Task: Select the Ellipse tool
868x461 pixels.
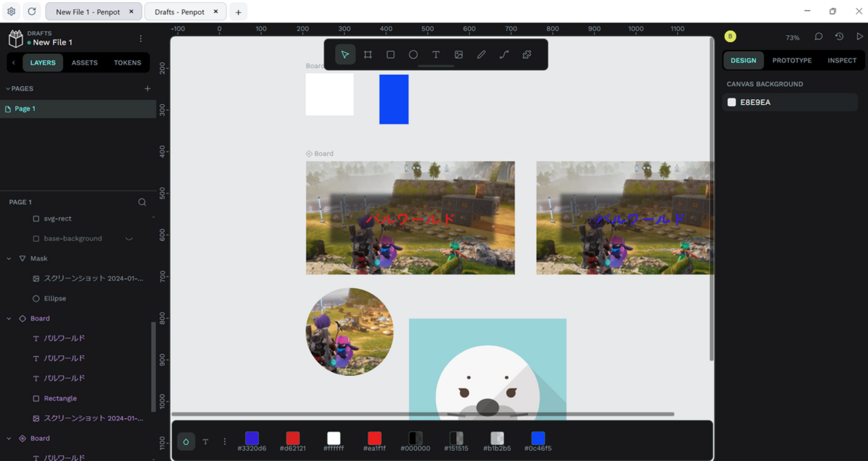Action: [x=413, y=55]
